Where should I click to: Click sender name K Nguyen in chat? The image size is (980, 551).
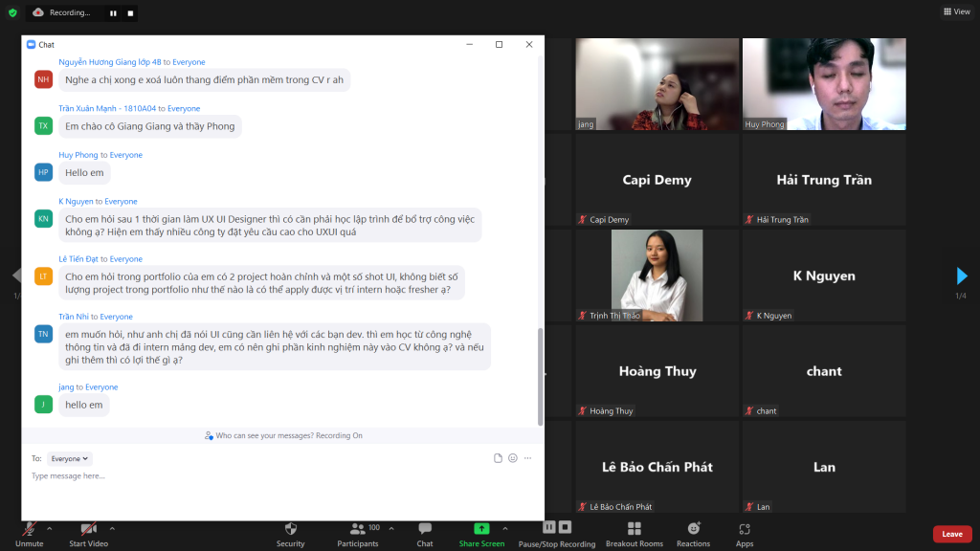[x=76, y=201]
